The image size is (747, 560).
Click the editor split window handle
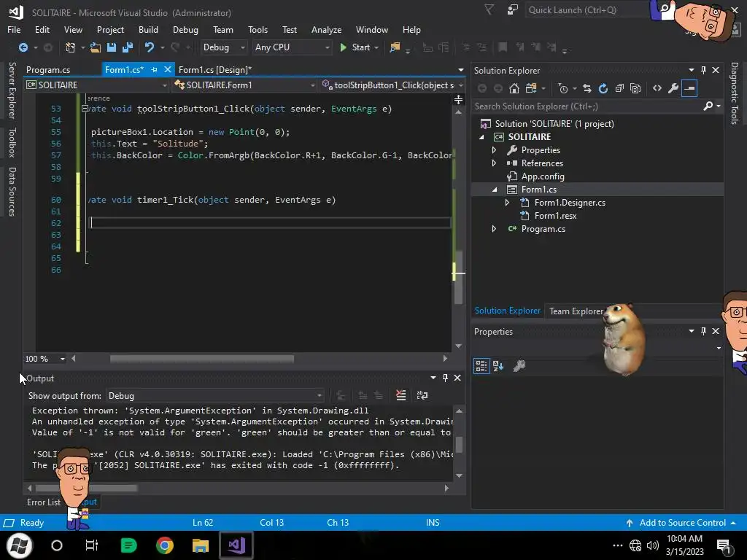pyautogui.click(x=458, y=99)
